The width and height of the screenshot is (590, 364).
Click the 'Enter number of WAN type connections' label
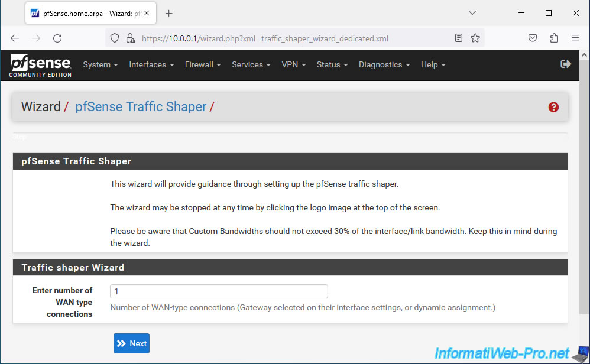click(x=62, y=302)
